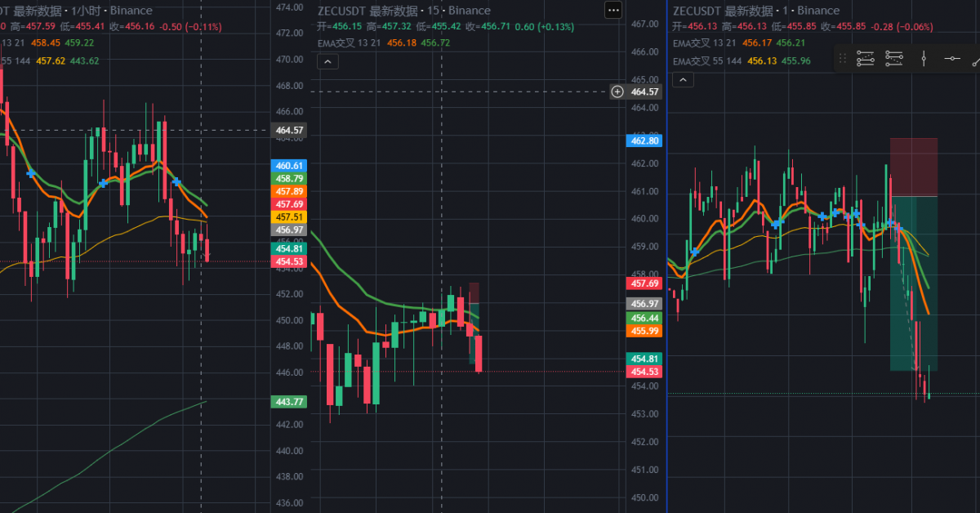Grab the favorites toolbar drag handle

coord(843,59)
